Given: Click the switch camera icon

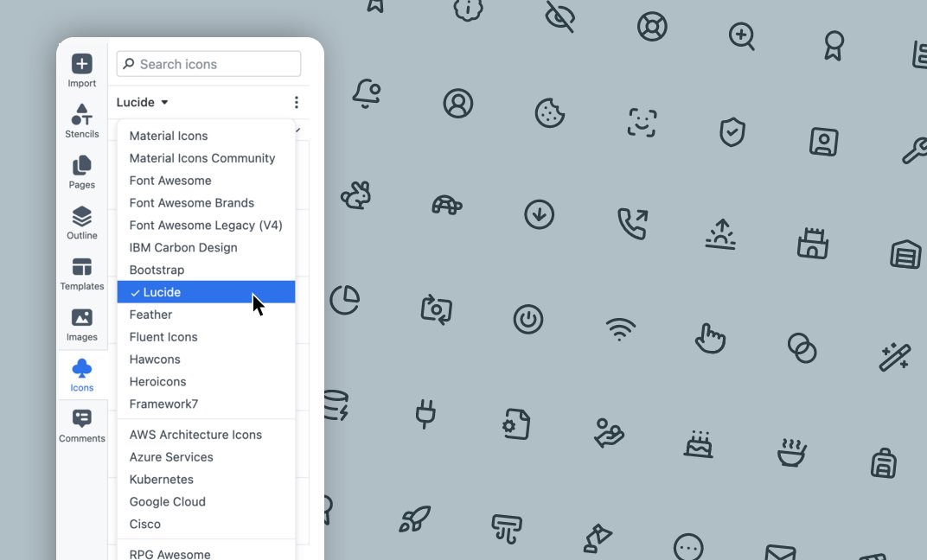Looking at the screenshot, I should coord(437,309).
